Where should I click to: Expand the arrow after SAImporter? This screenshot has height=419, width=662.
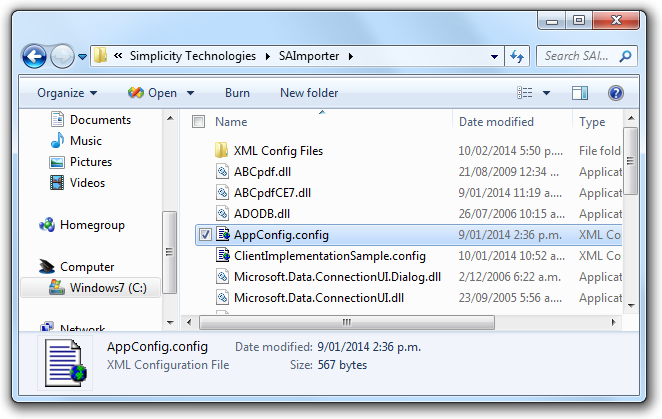(x=350, y=56)
